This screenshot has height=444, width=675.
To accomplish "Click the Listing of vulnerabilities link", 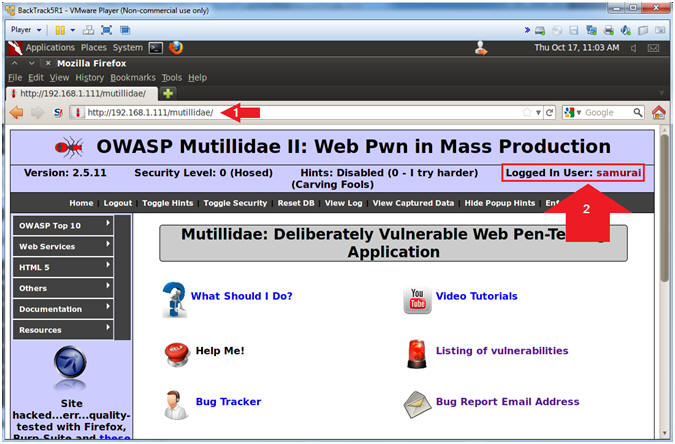I will (x=502, y=351).
